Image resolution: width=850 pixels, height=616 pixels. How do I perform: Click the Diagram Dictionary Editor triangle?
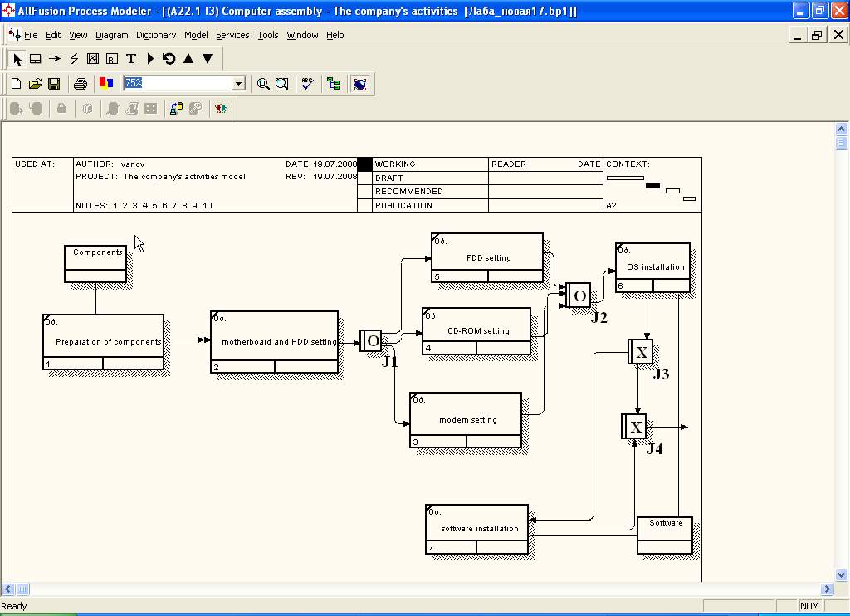click(151, 59)
